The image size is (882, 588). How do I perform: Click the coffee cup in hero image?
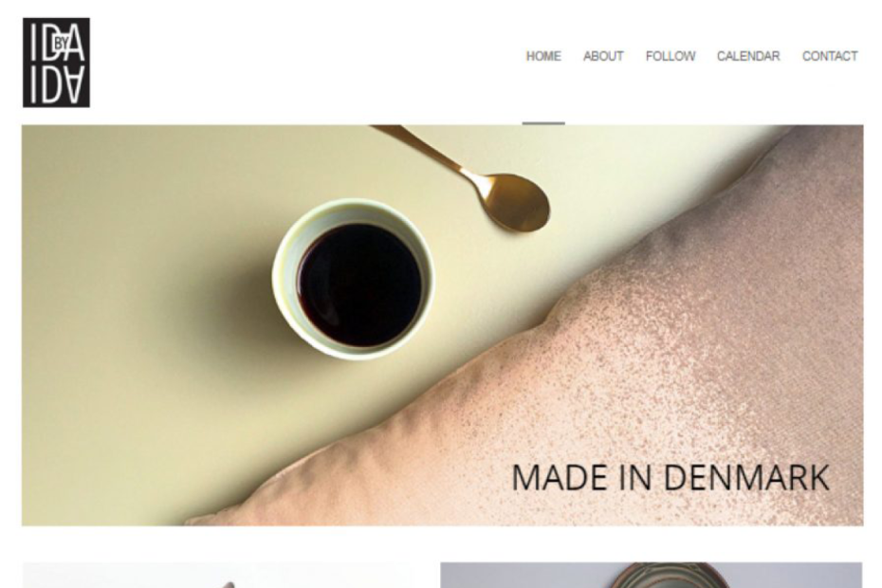point(354,279)
